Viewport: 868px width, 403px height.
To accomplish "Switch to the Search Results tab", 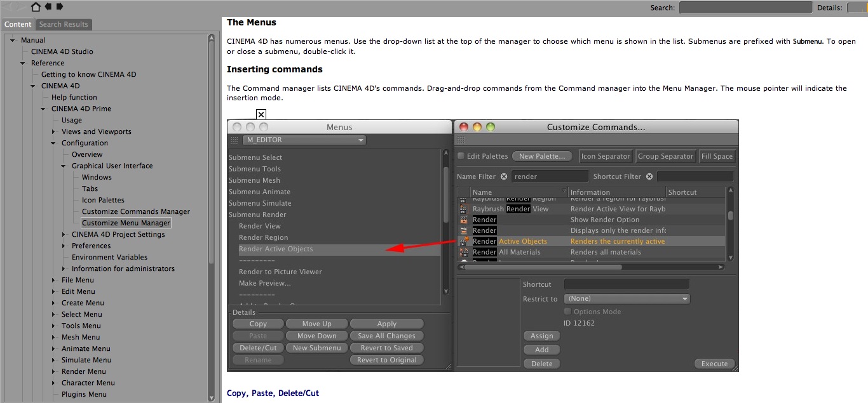I will [x=64, y=24].
